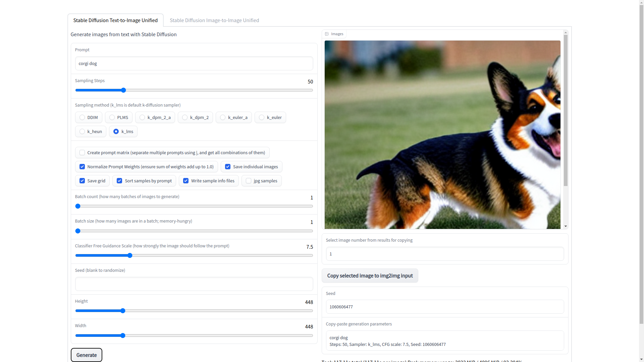Viewport: 644px width, 362px height.
Task: Focus the Prompt text field
Action: click(x=194, y=63)
